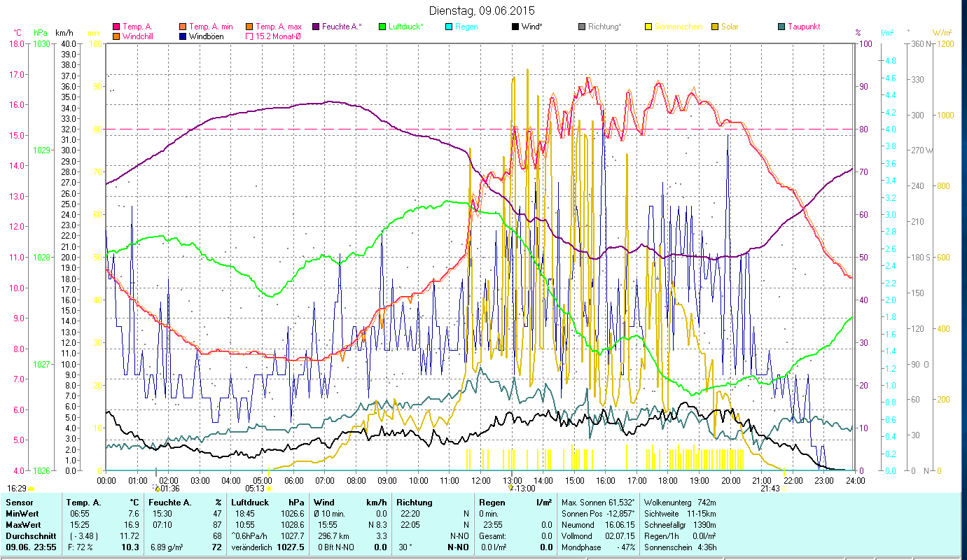Viewport: 967px width, 560px height.
Task: Click the Sonnenschein 4:36h duration entry
Action: [680, 547]
